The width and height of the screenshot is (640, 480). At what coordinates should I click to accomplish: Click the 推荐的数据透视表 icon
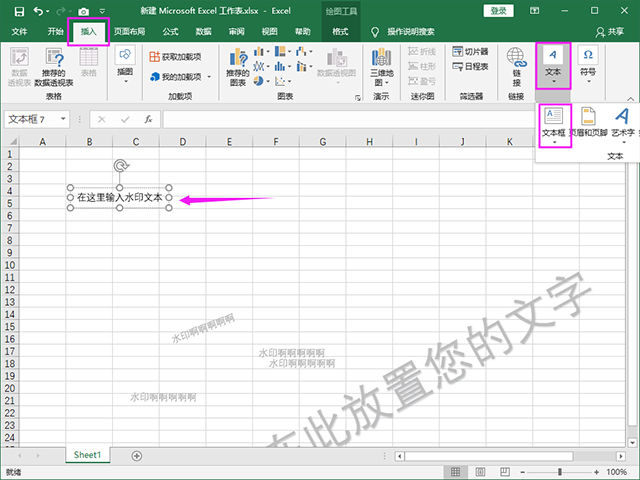(53, 67)
